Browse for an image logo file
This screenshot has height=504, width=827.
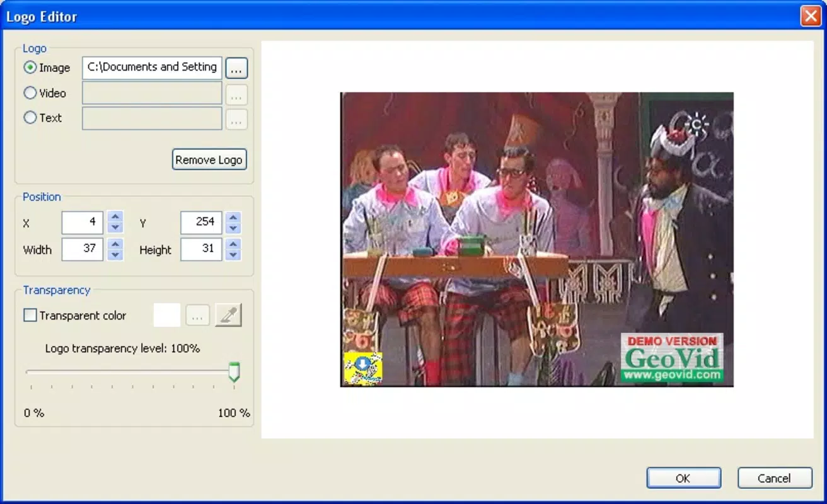pyautogui.click(x=236, y=68)
